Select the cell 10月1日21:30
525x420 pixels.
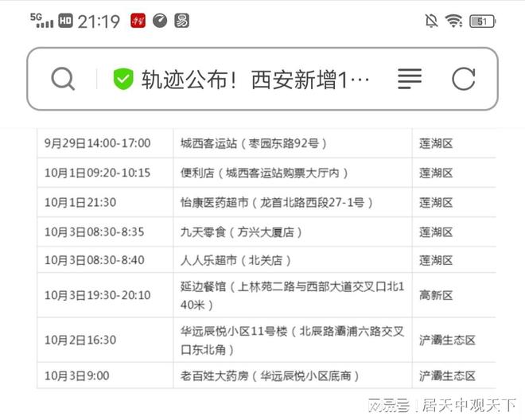click(x=105, y=202)
